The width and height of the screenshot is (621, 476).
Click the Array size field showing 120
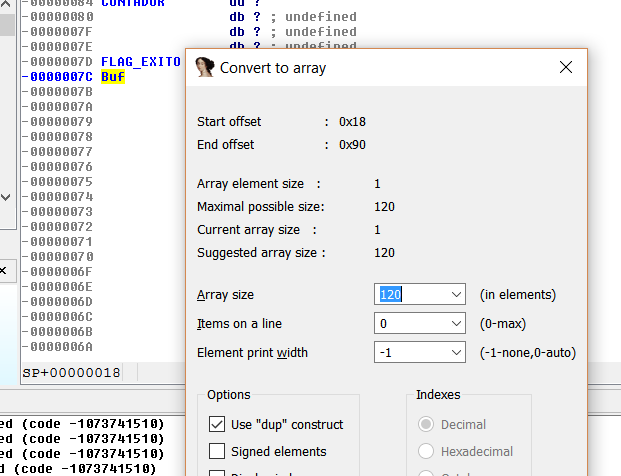(410, 295)
